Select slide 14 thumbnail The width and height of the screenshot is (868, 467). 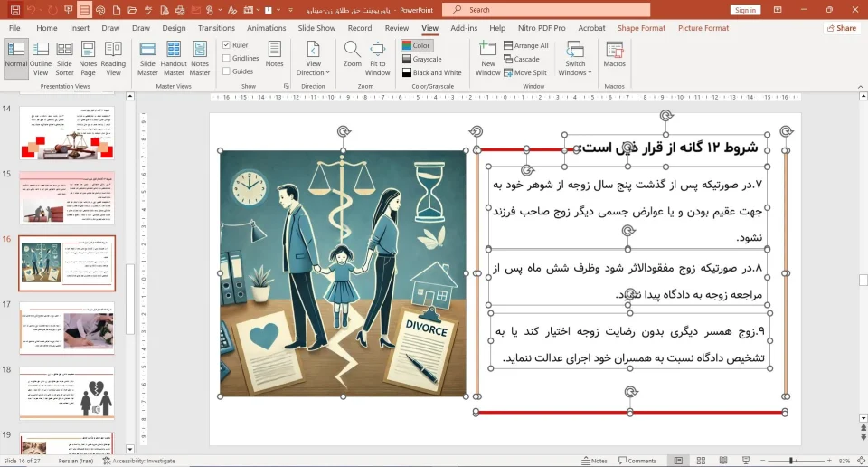pyautogui.click(x=67, y=133)
